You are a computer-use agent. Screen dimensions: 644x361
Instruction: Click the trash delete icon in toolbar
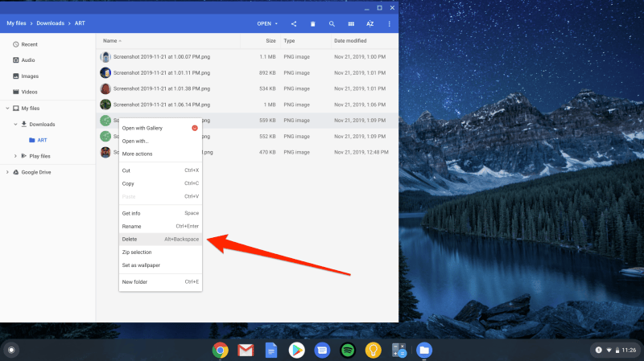coord(312,24)
